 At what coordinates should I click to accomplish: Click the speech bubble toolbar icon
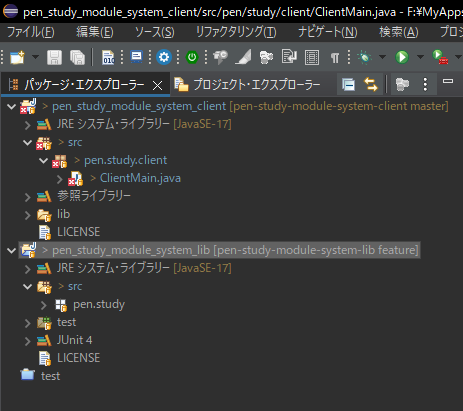pyautogui.click(x=220, y=57)
